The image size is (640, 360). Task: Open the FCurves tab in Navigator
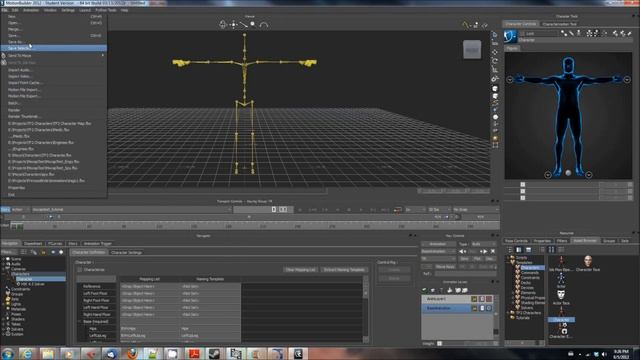55,244
